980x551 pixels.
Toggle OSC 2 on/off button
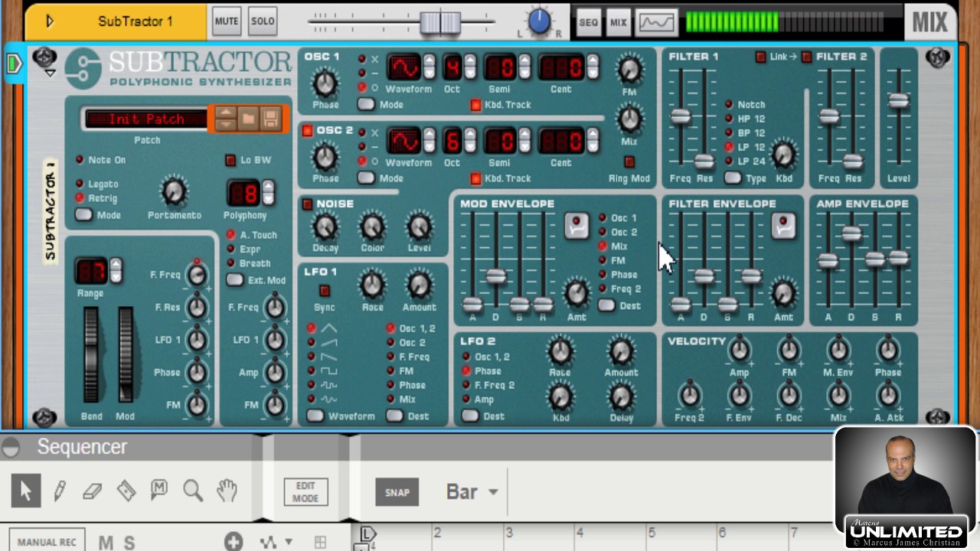(x=308, y=131)
